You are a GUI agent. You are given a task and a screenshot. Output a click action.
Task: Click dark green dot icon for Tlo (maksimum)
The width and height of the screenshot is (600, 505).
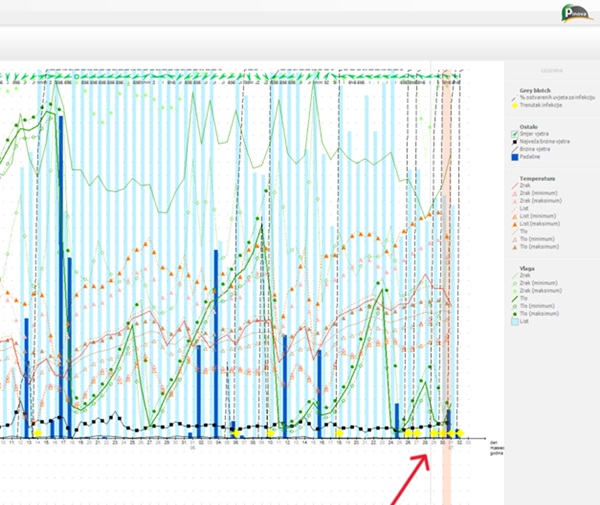point(515,314)
